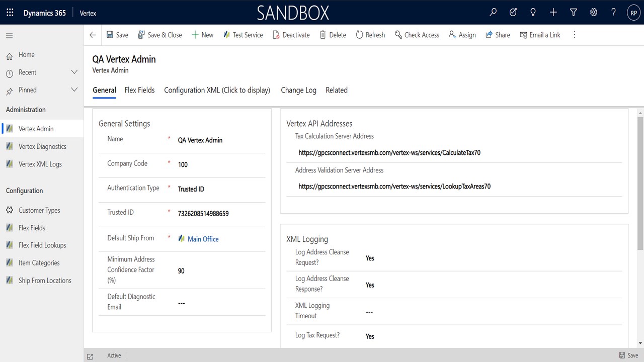Open the settings gear icon
Screen dimensions: 644x362
(x=594, y=13)
